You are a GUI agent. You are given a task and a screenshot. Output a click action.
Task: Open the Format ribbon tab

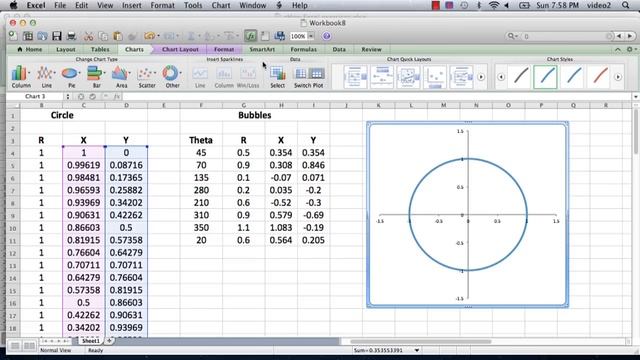click(x=224, y=49)
